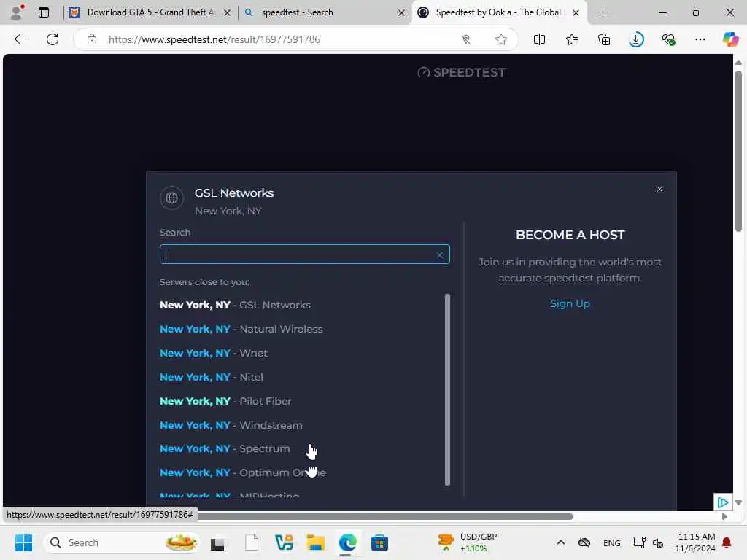Focus the server Search input field
This screenshot has width=747, height=560.
304,254
